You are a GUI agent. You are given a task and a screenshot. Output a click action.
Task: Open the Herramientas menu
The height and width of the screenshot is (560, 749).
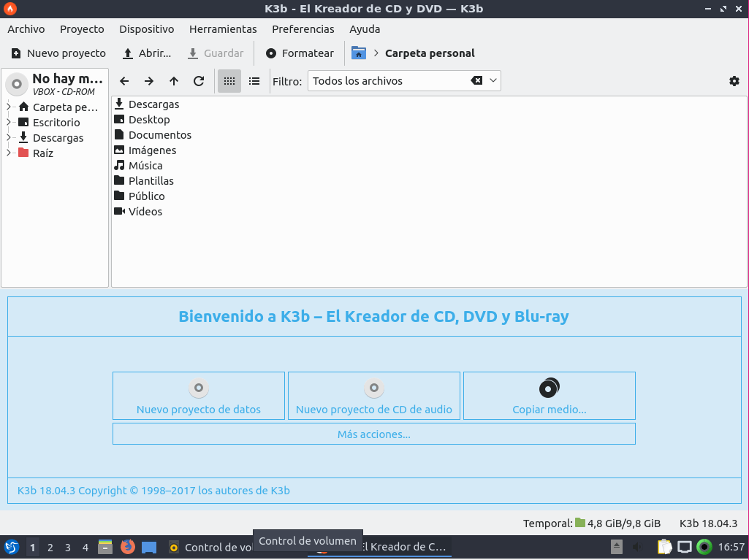pyautogui.click(x=223, y=29)
